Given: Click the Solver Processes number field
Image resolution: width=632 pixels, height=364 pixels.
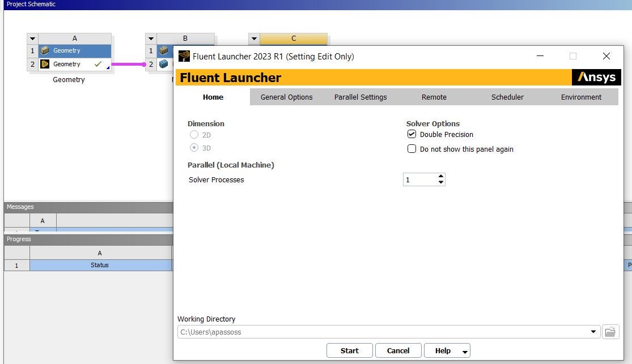Looking at the screenshot, I should pos(420,179).
